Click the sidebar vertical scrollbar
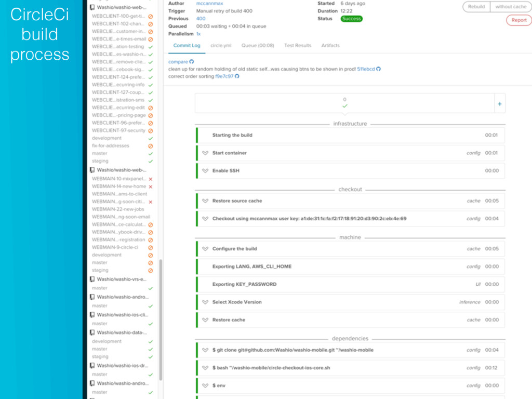The image size is (532, 399). [x=161, y=320]
